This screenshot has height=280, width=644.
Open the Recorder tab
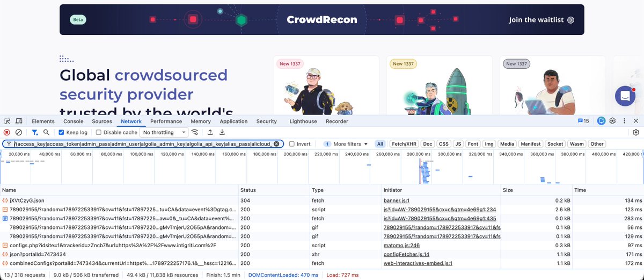tap(337, 121)
